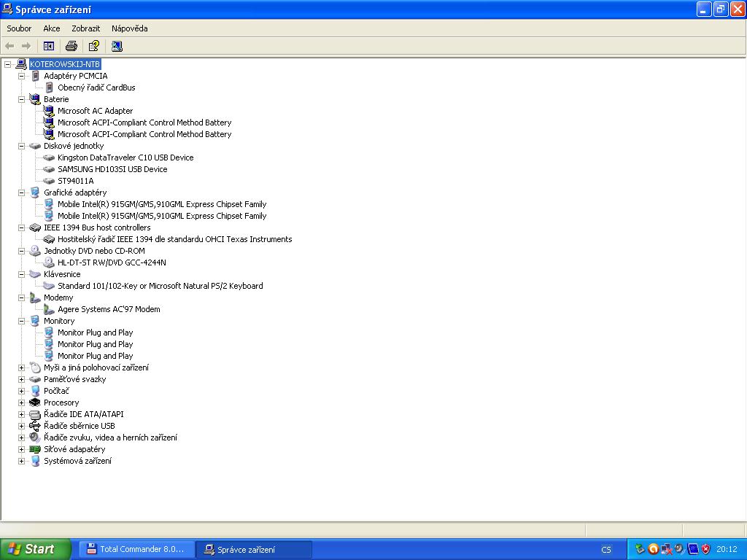The image size is (747, 560).
Task: Open the Soubor menu
Action: click(19, 28)
